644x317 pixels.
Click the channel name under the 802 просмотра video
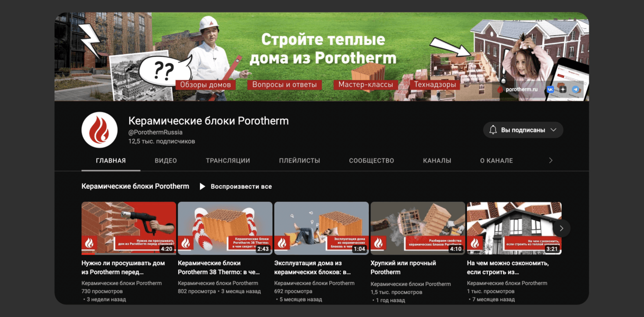218,283
